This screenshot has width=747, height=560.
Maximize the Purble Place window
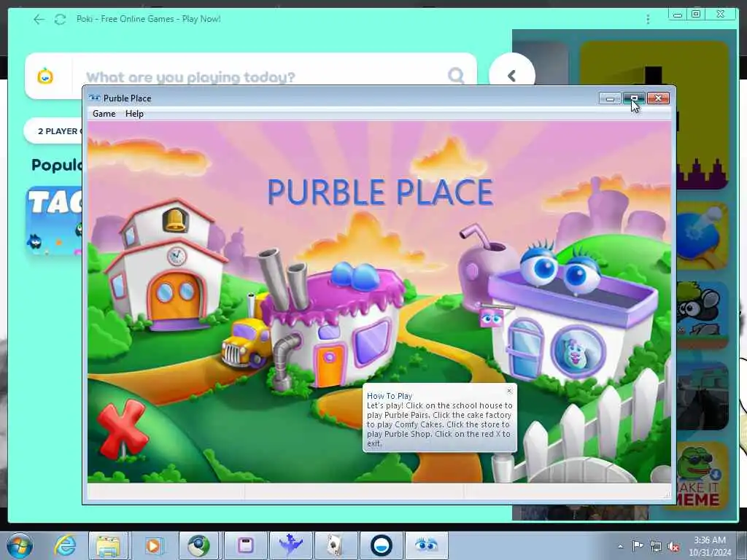(x=634, y=98)
